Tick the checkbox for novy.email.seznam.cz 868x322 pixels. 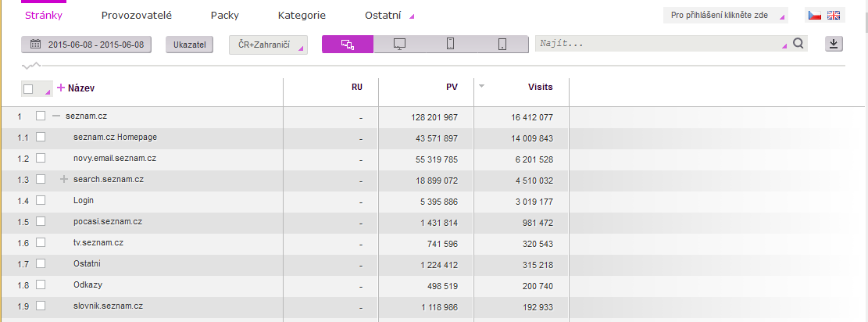point(41,158)
